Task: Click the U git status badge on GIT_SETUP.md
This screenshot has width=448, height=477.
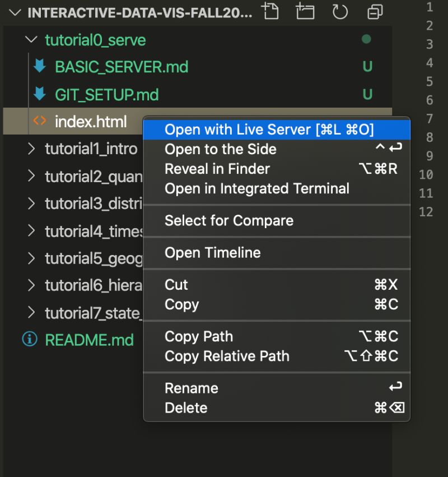Action: coord(368,94)
